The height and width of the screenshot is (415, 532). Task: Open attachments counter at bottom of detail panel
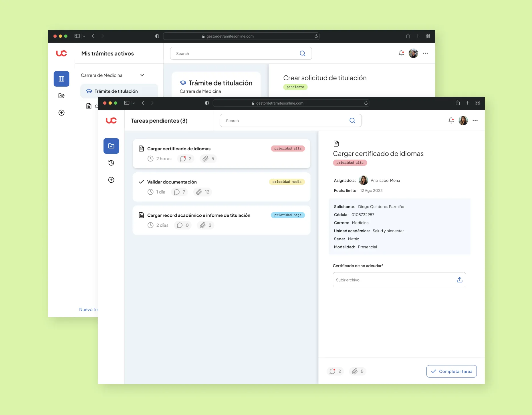pyautogui.click(x=358, y=371)
